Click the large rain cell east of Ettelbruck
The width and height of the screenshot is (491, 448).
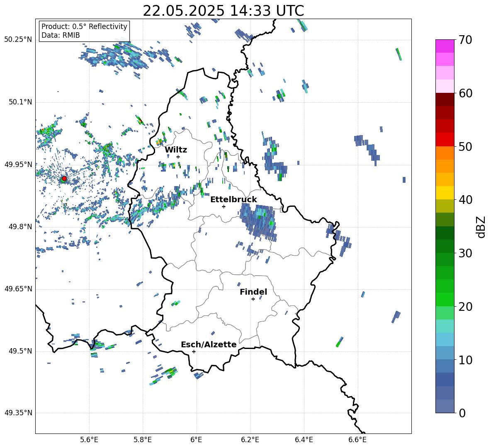[259, 221]
